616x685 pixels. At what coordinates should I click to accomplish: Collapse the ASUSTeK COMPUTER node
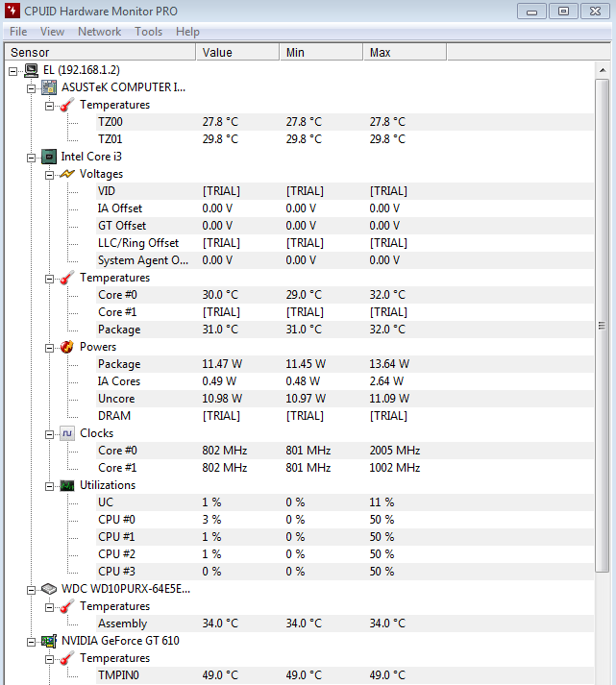pos(31,88)
